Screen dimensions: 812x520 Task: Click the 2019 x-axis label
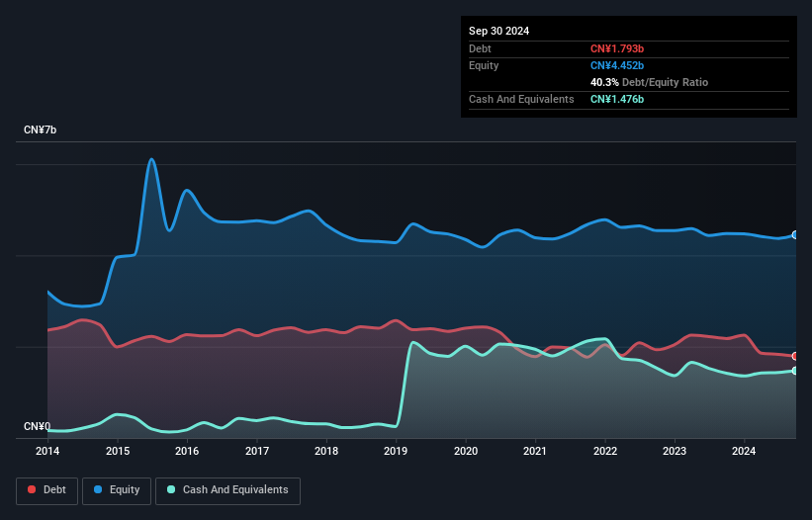tap(396, 451)
